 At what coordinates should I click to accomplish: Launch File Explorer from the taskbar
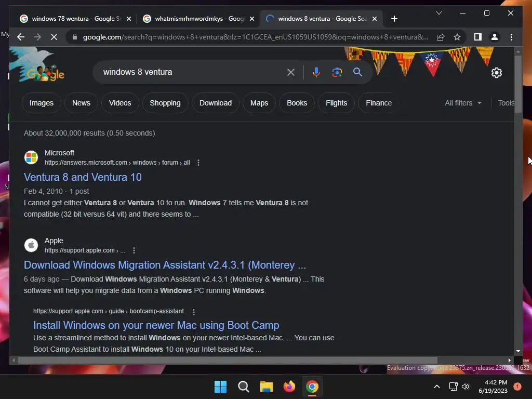point(267,387)
